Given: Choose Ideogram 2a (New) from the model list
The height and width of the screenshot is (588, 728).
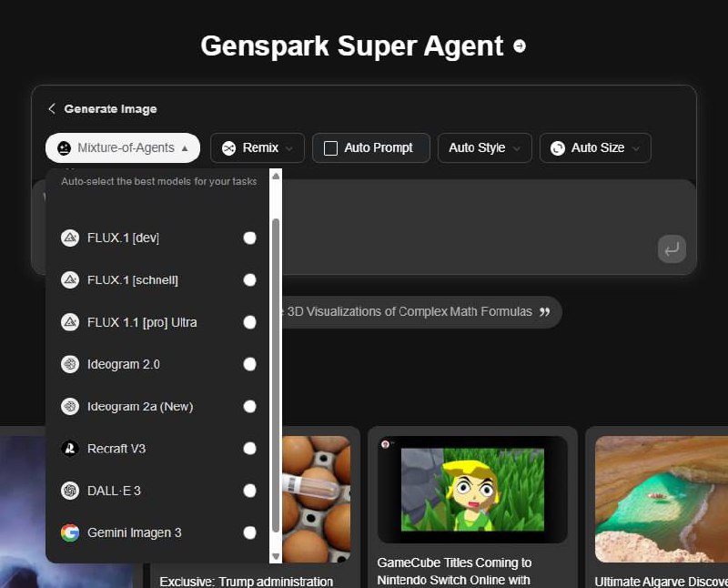Looking at the screenshot, I should 157,406.
